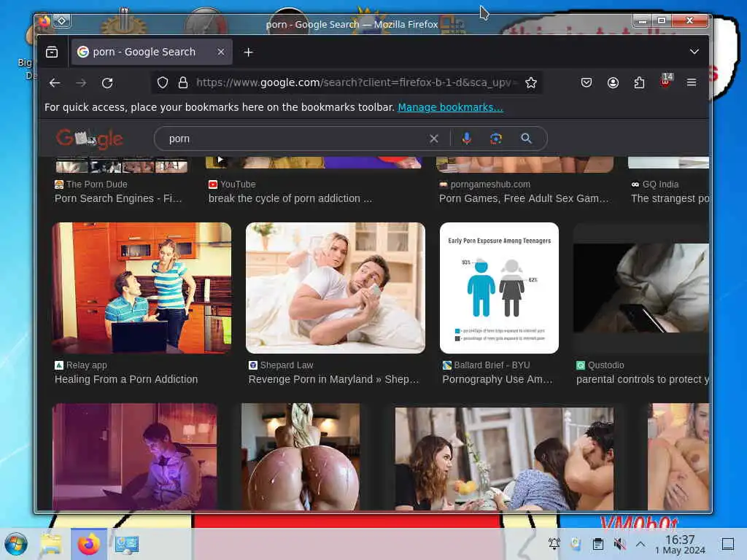Open the 'YouTube' source label
747x560 pixels.
(x=232, y=184)
